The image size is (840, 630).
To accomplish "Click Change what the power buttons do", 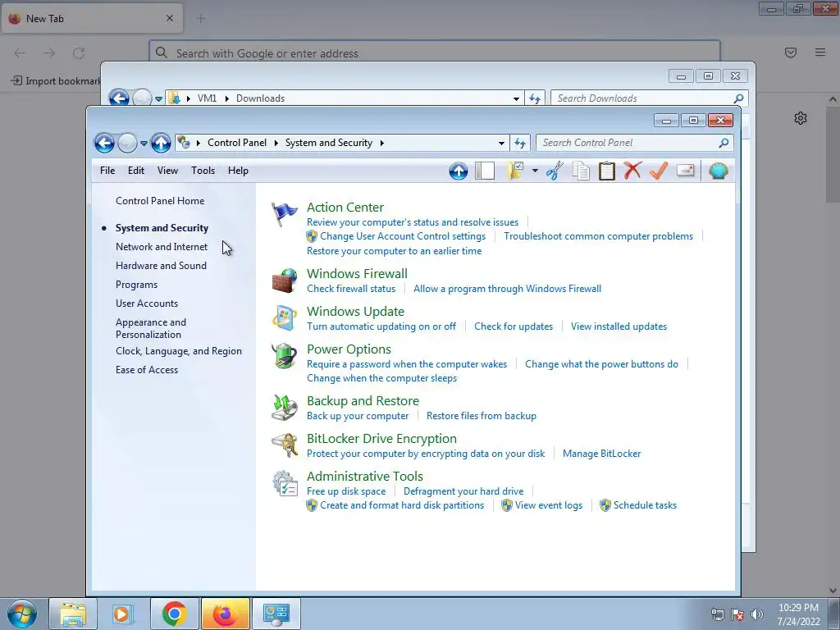I will tap(601, 364).
